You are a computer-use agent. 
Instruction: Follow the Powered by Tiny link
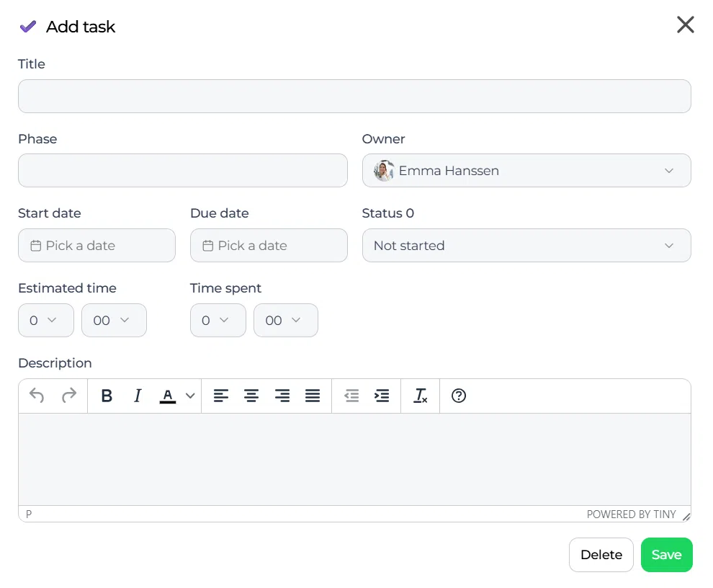pyautogui.click(x=631, y=514)
